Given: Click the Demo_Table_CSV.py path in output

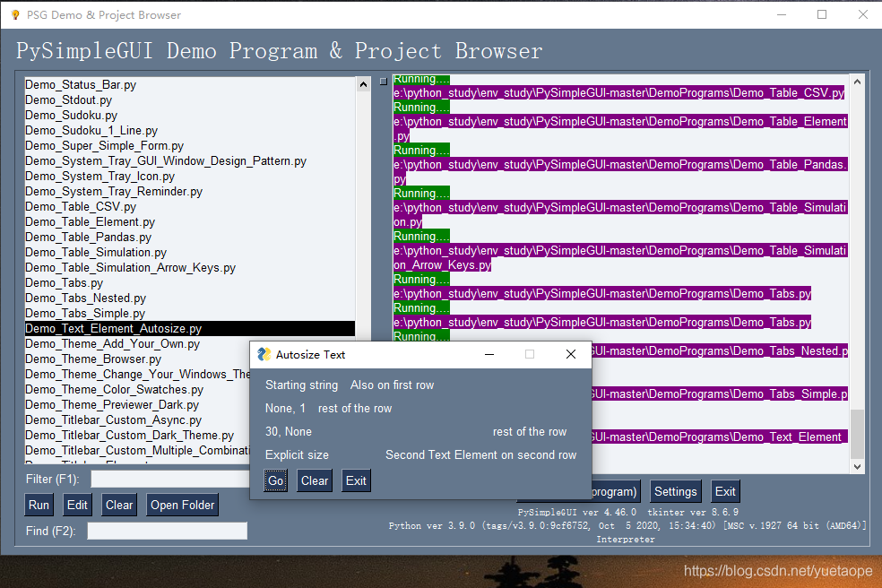Looking at the screenshot, I should (618, 93).
